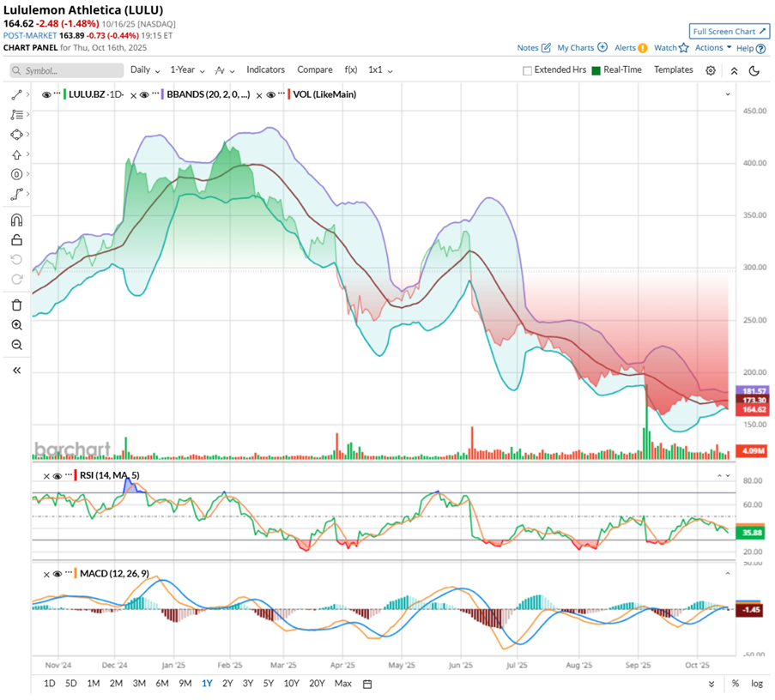The height and width of the screenshot is (700, 775).
Task: Open the Compare menu
Action: [x=315, y=70]
